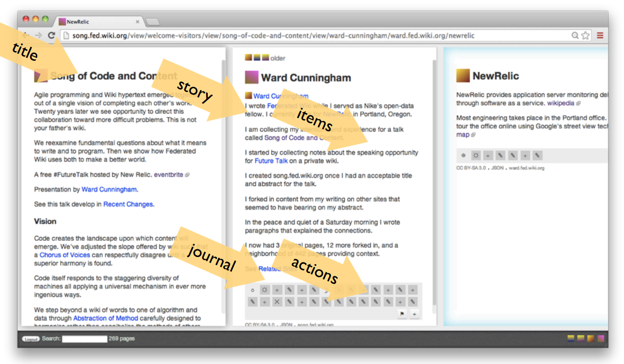Screen dimensions: 624x364
Task: Click the 'older' label above Ward Cunningham
Action: [278, 58]
